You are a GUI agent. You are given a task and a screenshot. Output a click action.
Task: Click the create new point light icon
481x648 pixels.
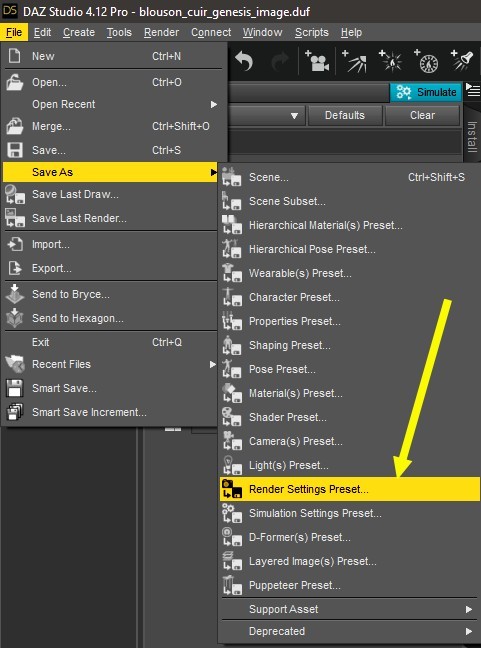[x=391, y=61]
